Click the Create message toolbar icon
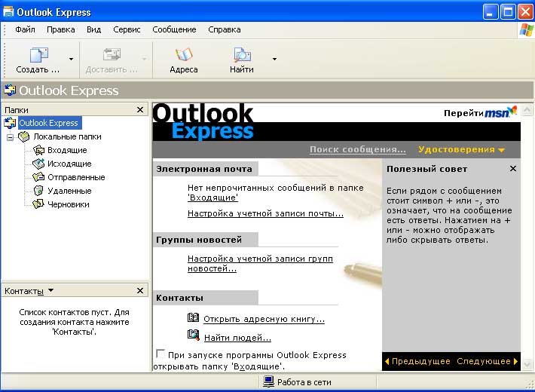The height and width of the screenshot is (392, 535). (x=38, y=56)
